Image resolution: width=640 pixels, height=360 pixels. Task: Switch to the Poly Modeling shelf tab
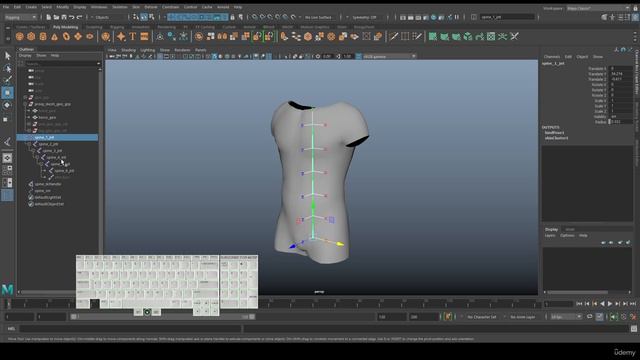coord(65,27)
